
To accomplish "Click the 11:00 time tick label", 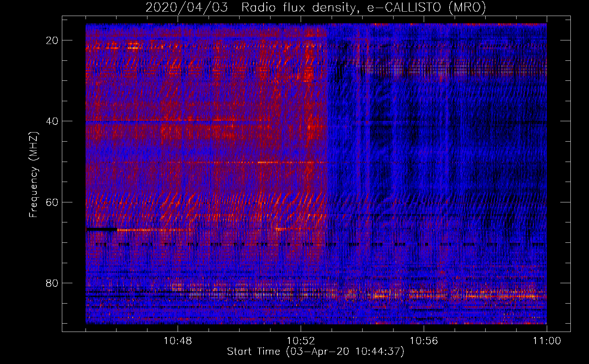I will (547, 341).
